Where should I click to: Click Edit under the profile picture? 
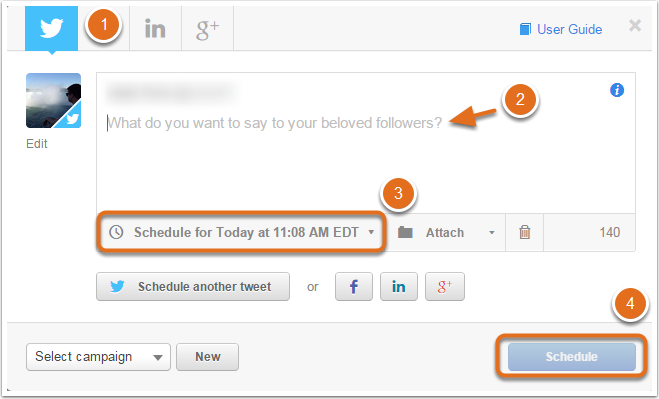click(x=37, y=144)
